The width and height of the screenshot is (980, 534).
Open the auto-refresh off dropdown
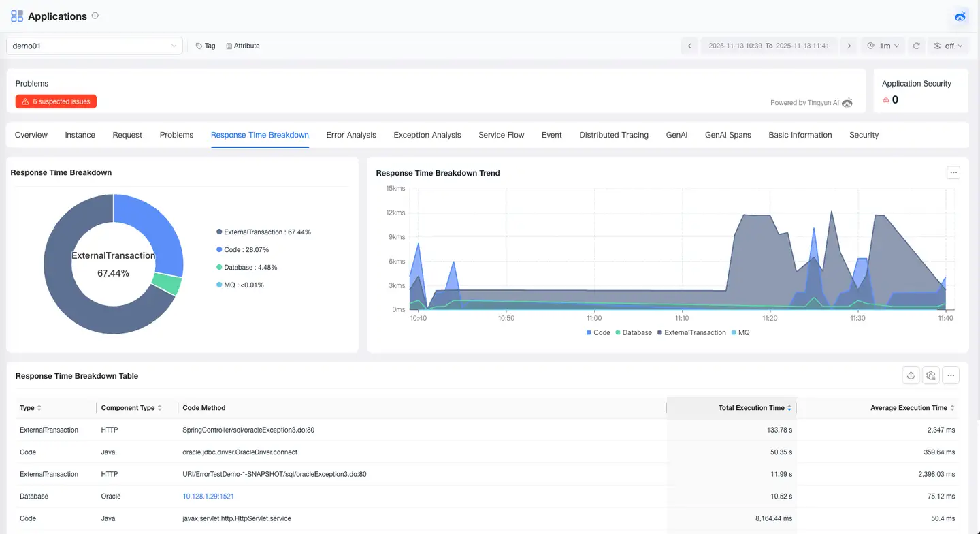pyautogui.click(x=948, y=46)
